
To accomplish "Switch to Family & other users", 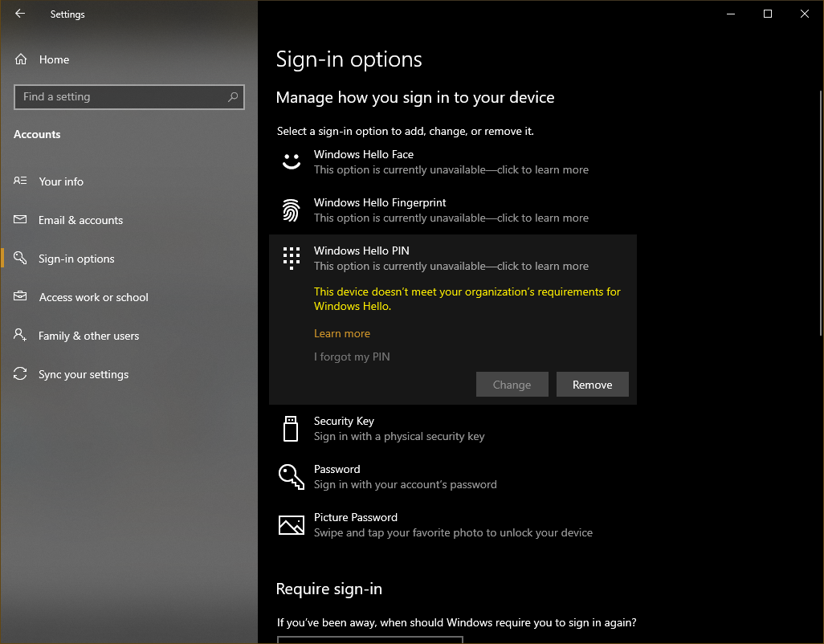I will [x=88, y=335].
